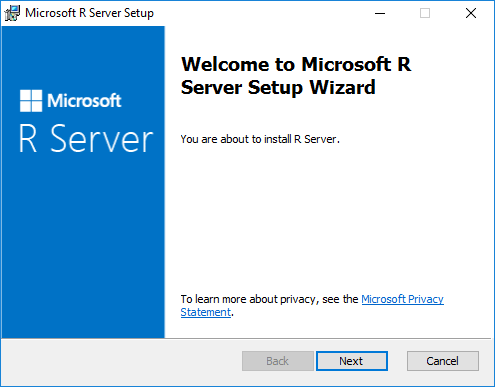Click empty blue banner area below R Server
Screen dimensions: 495x387
(83, 247)
